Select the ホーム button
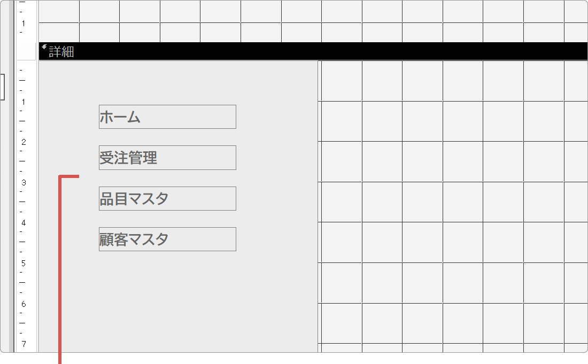Screen dimensions: 588x364 tap(167, 117)
